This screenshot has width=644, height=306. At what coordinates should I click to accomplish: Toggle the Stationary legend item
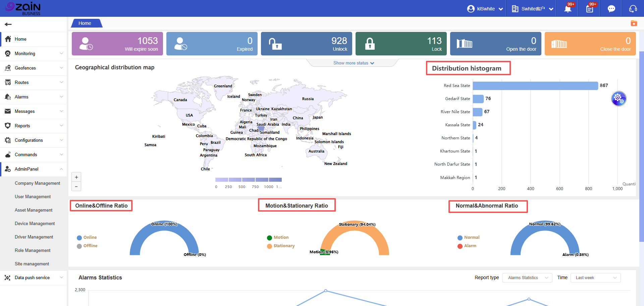(x=281, y=246)
